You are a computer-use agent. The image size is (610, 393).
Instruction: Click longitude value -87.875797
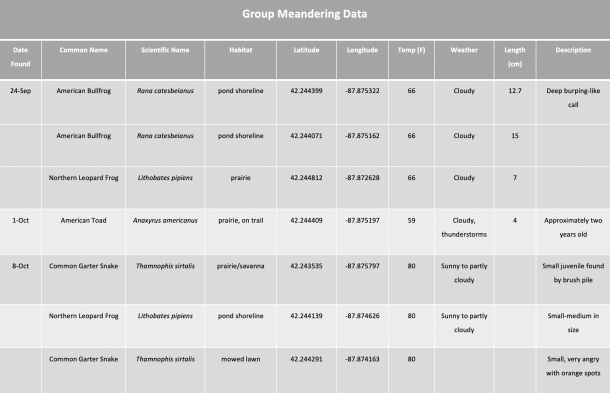(362, 266)
